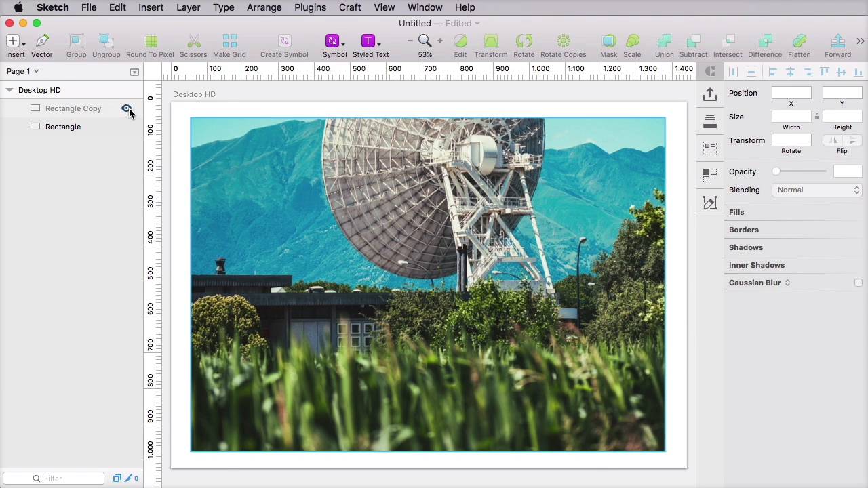This screenshot has height=488, width=868.
Task: Open the Craft photos edit icon
Action: [x=710, y=203]
